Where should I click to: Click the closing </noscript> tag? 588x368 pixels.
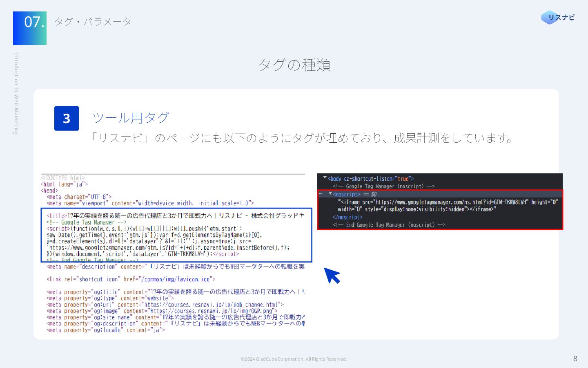[x=347, y=217]
